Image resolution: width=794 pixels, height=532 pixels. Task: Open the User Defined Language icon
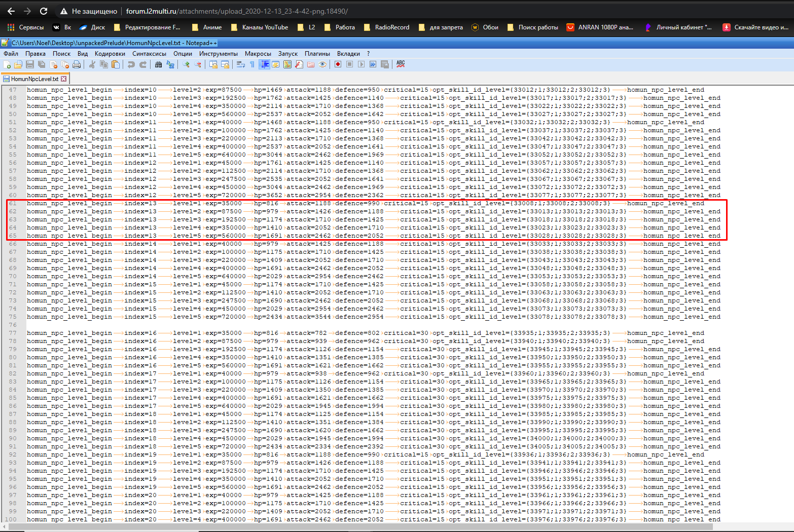coord(275,64)
